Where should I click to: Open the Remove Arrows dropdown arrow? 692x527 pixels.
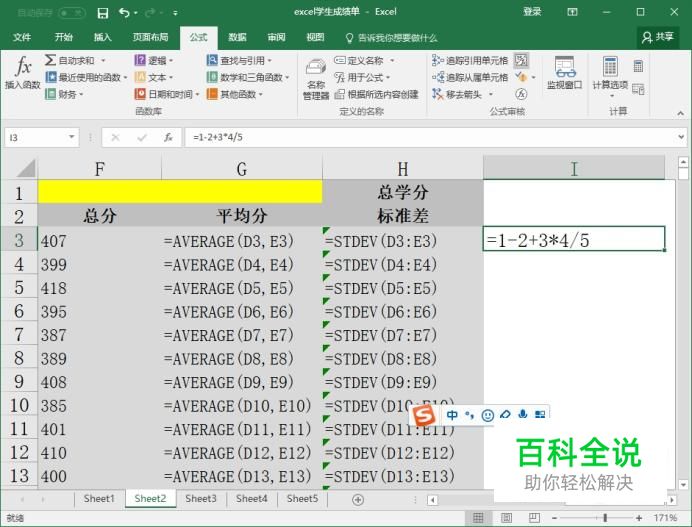[x=490, y=94]
